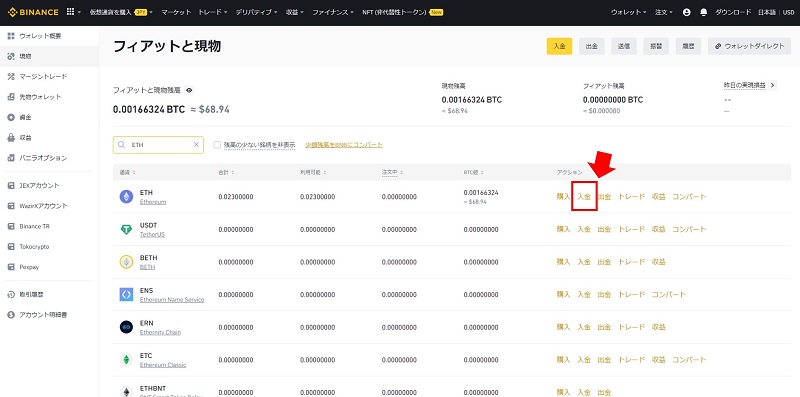This screenshot has width=800, height=397.
Task: Change language via 日本語
Action: (767, 12)
